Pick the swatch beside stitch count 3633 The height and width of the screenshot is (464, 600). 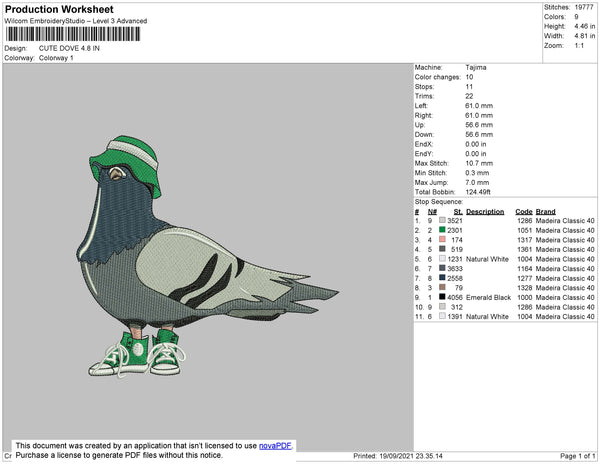(x=442, y=268)
